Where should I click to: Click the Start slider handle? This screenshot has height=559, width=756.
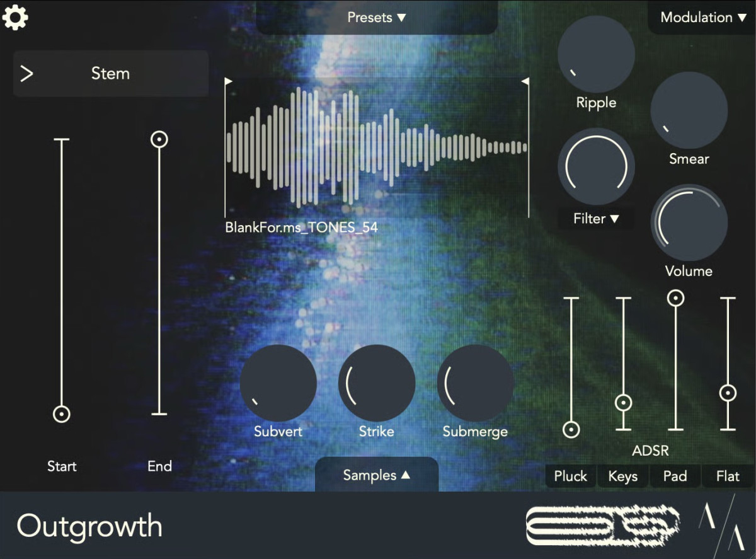coord(61,414)
